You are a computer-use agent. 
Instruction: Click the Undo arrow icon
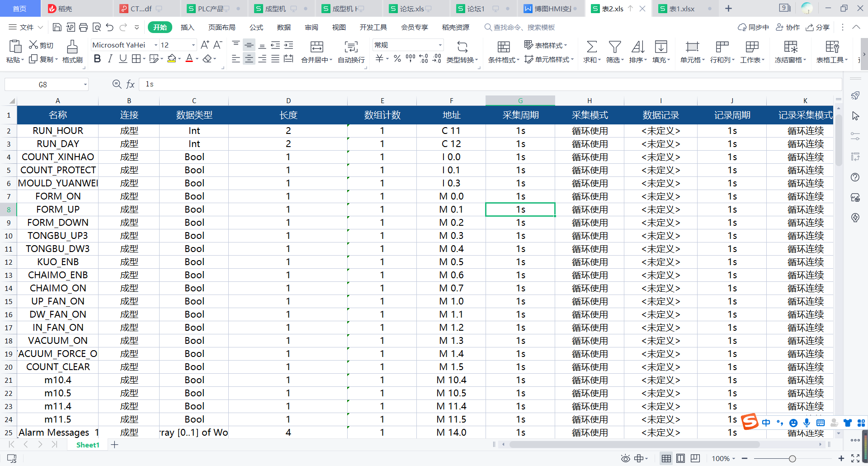pyautogui.click(x=109, y=28)
